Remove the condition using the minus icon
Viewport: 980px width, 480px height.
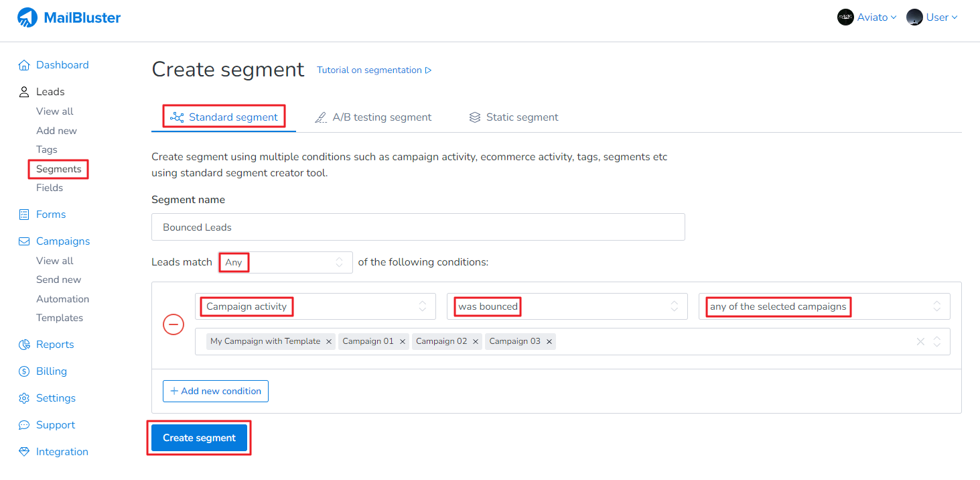pos(173,324)
